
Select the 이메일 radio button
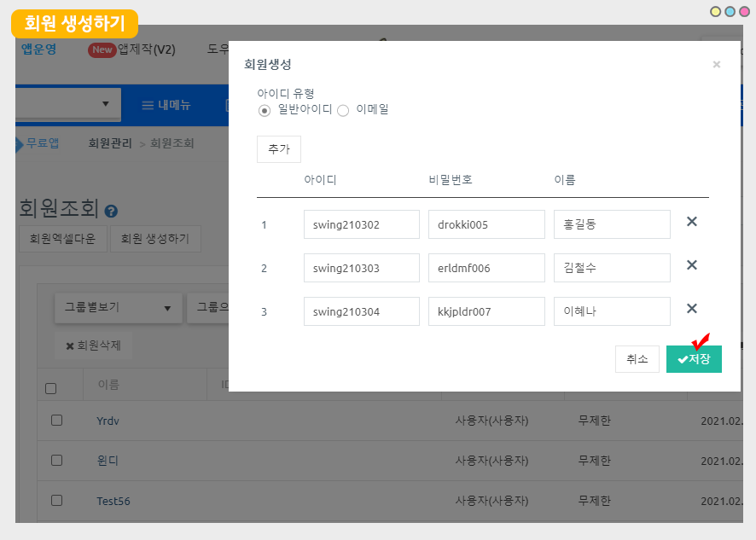[x=343, y=110]
